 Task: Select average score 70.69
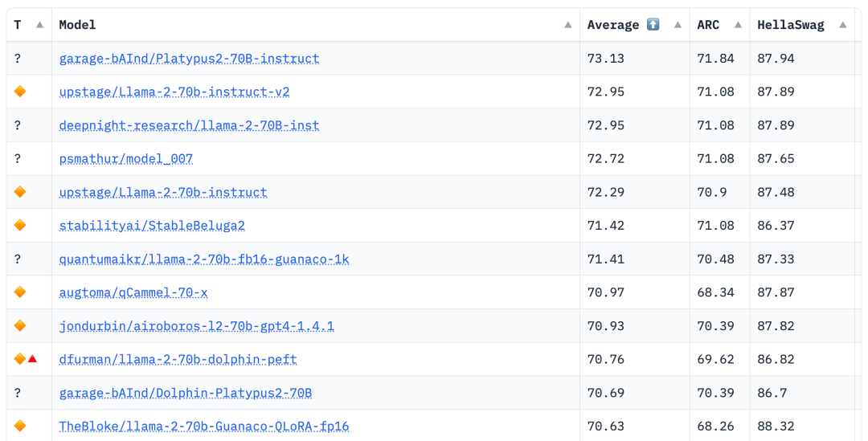click(606, 393)
